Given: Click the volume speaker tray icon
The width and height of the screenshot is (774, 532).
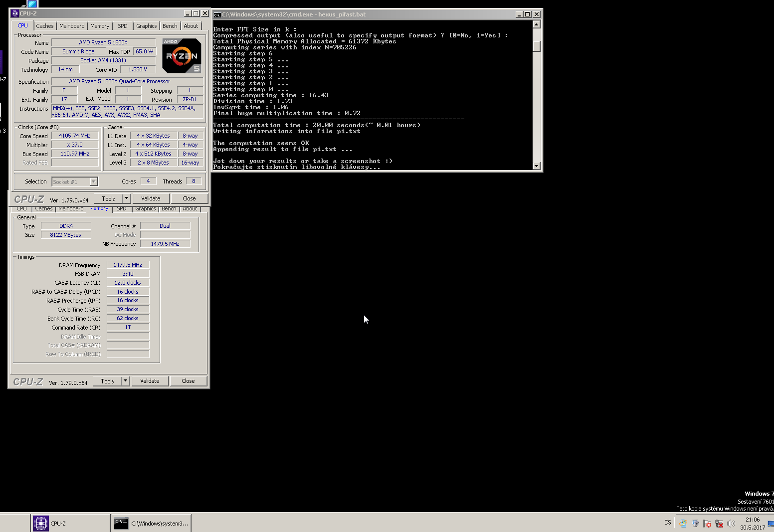Looking at the screenshot, I should click(x=731, y=524).
